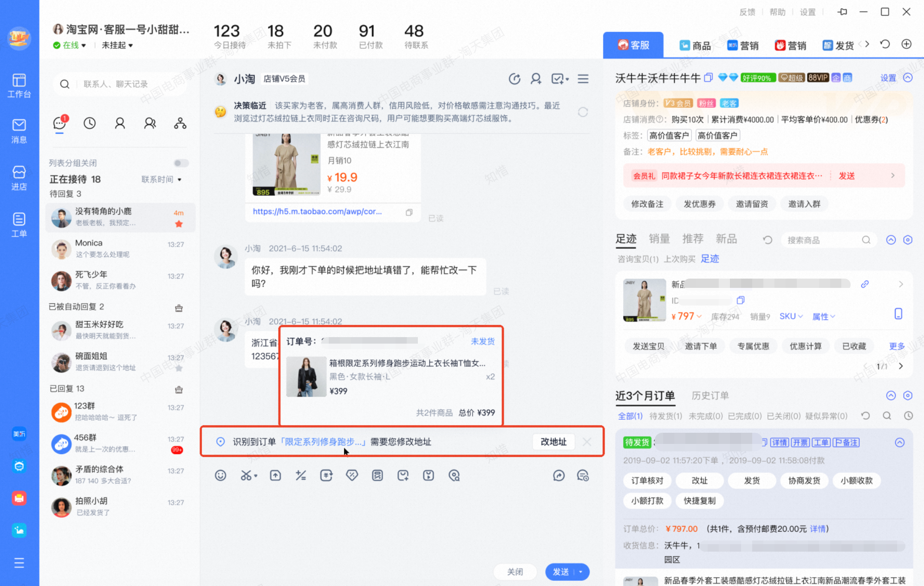Expand the price ¥797 dropdown
Viewport: 924px width, 586px height.
click(x=686, y=316)
